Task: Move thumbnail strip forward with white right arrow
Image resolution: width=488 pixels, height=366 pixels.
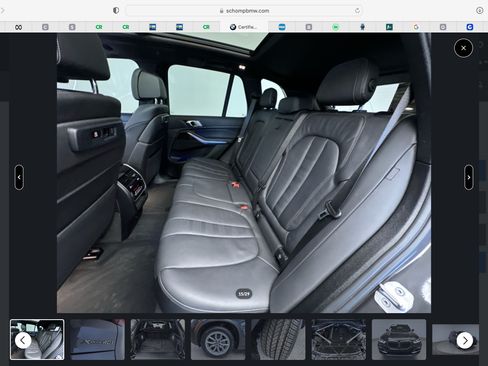Action: [465, 340]
